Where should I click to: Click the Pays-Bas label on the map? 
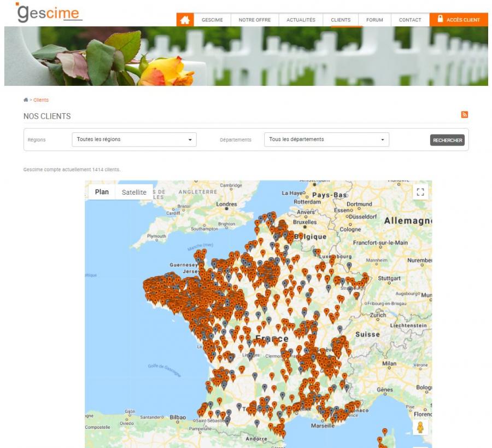click(x=330, y=195)
